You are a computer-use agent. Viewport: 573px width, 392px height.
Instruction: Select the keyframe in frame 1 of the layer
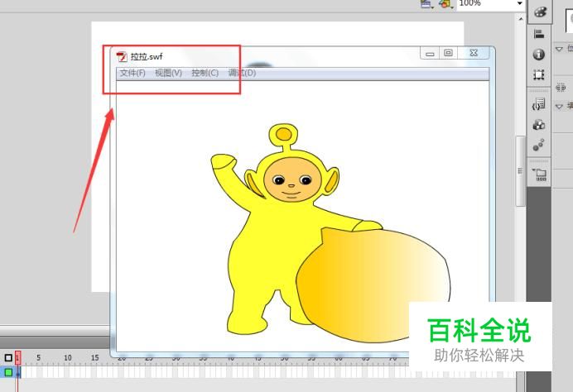[18, 372]
